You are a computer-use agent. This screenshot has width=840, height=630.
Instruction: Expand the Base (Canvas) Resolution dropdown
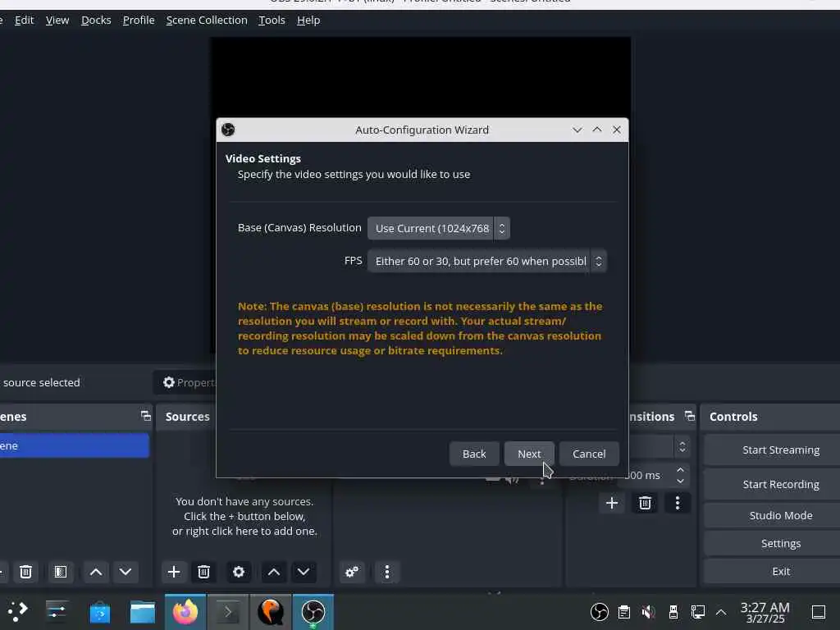coord(438,228)
